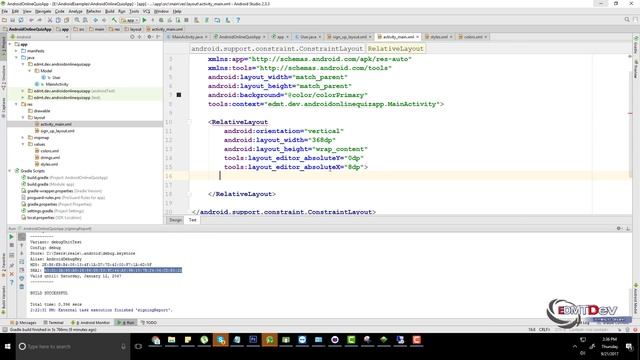Click the RelativeLayout breadcrumb above the editor
The image size is (640, 360).
(x=395, y=49)
